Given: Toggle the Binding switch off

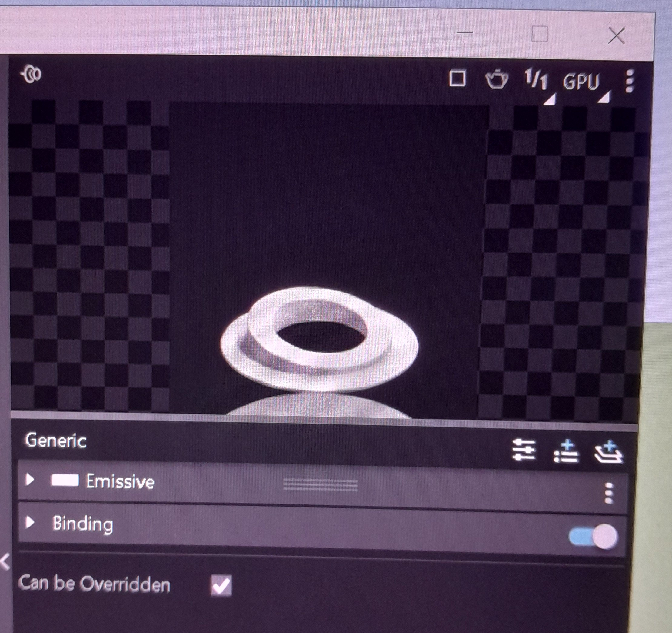Looking at the screenshot, I should coord(593,537).
